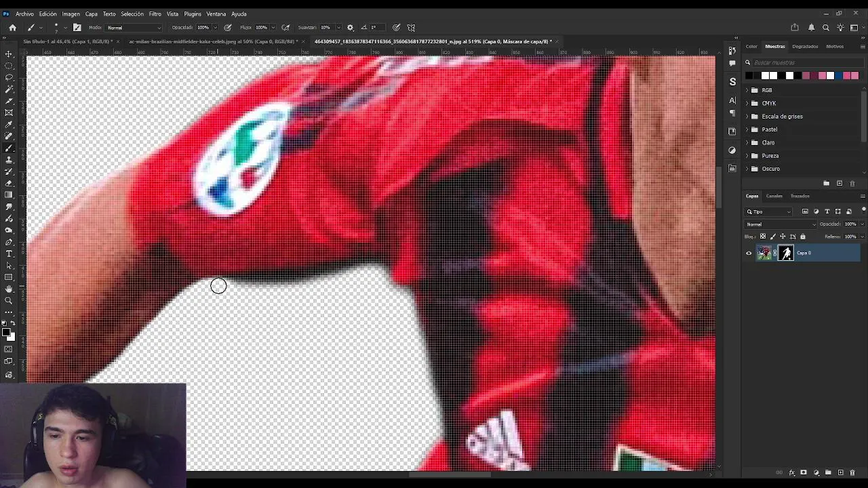868x488 pixels.
Task: Select the Rectangle shape tool
Action: pos(9,277)
